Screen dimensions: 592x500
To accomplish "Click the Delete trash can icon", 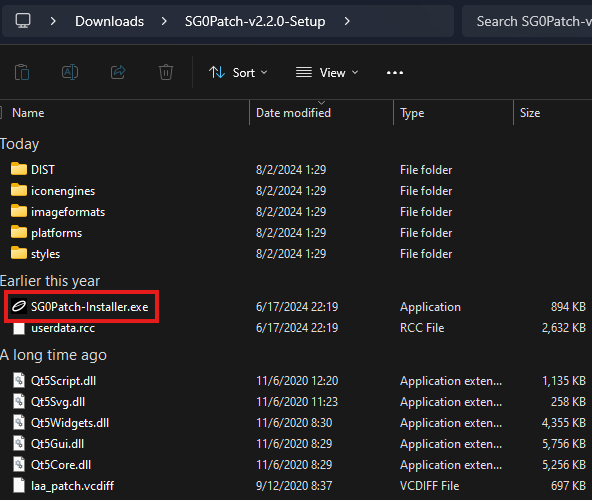I will coord(166,72).
